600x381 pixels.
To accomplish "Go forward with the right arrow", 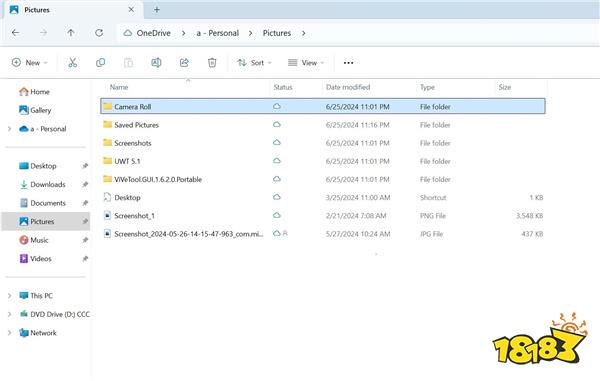I will (43, 33).
